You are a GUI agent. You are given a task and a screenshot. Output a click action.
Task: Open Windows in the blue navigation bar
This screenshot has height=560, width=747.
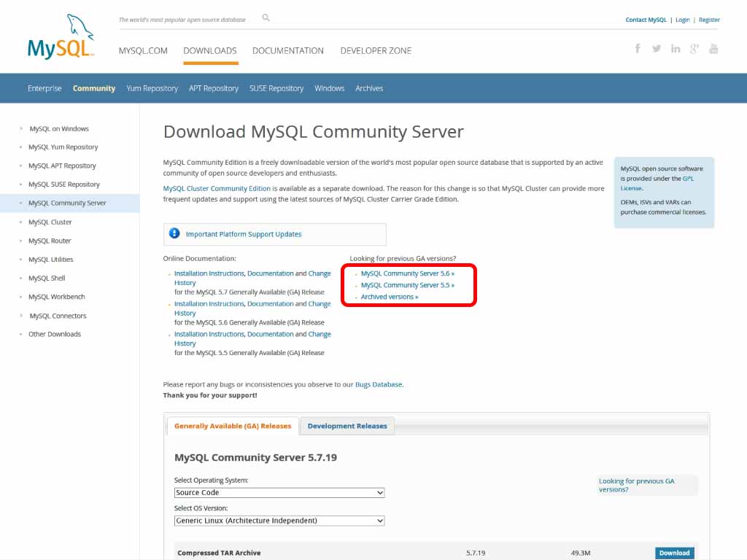(329, 88)
